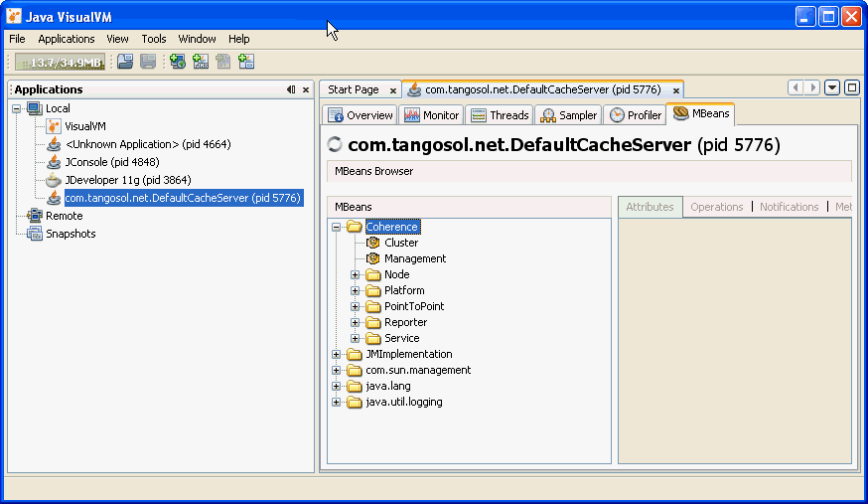Expand the com.sun.management folder
Image resolution: width=868 pixels, height=504 pixels.
point(336,371)
